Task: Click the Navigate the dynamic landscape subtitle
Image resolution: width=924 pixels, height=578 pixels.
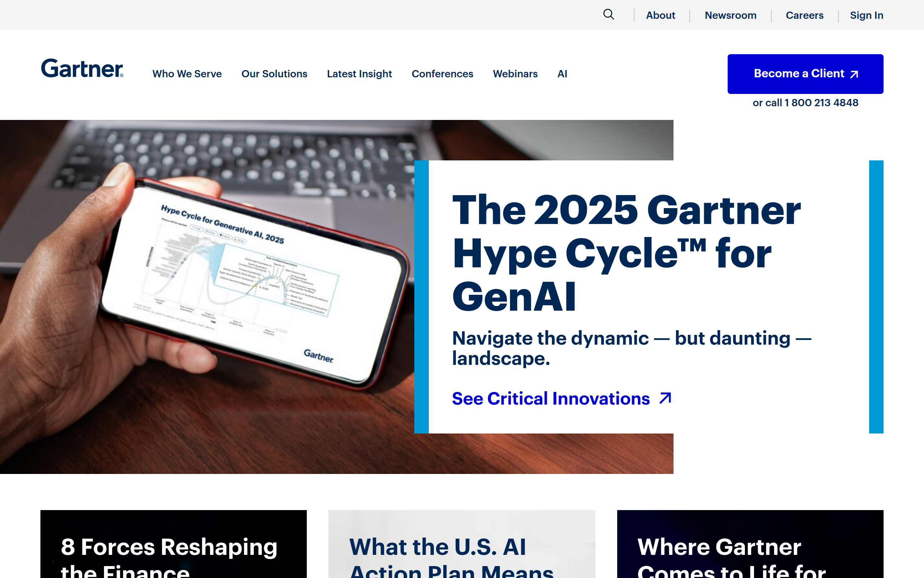Action: pyautogui.click(x=632, y=348)
